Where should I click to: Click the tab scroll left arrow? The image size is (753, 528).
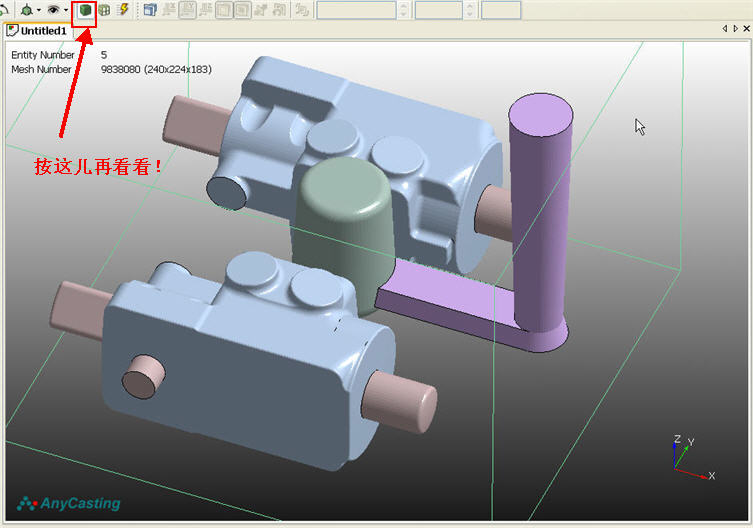725,29
